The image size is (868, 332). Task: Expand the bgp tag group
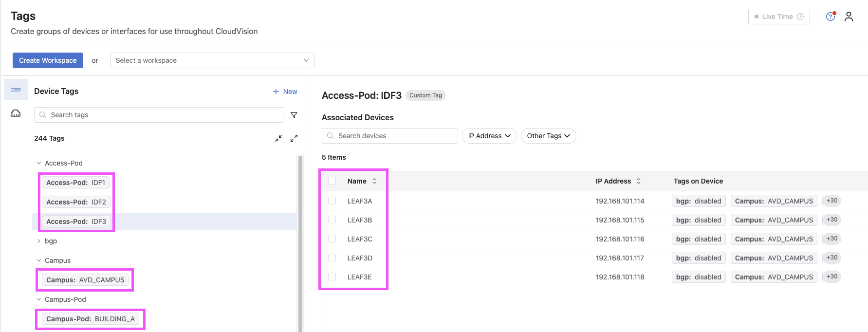[39, 241]
